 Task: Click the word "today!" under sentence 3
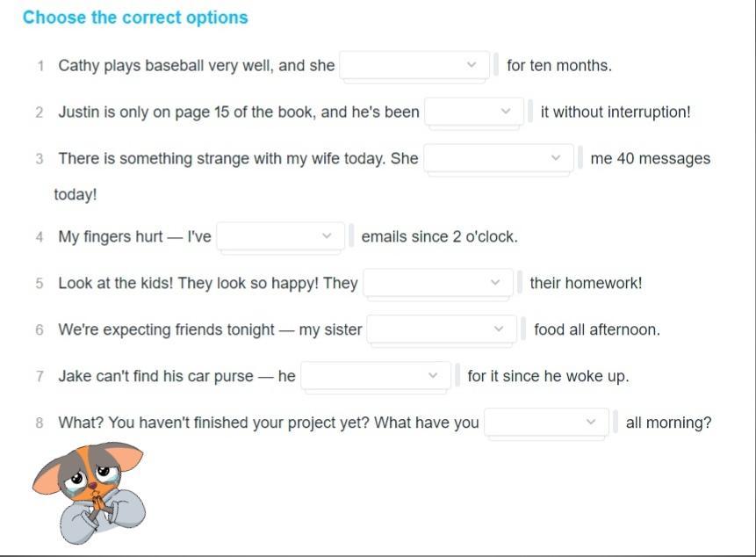click(76, 195)
